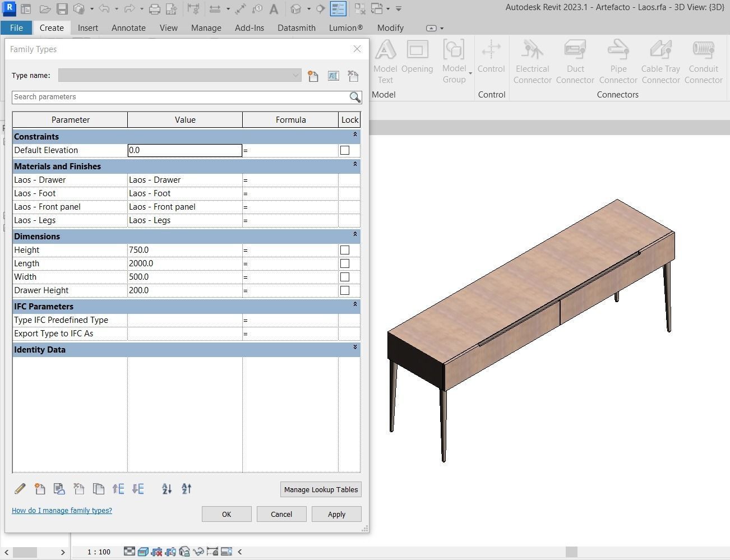Click the Move Parameter Up icon
The height and width of the screenshot is (560, 730).
point(118,489)
